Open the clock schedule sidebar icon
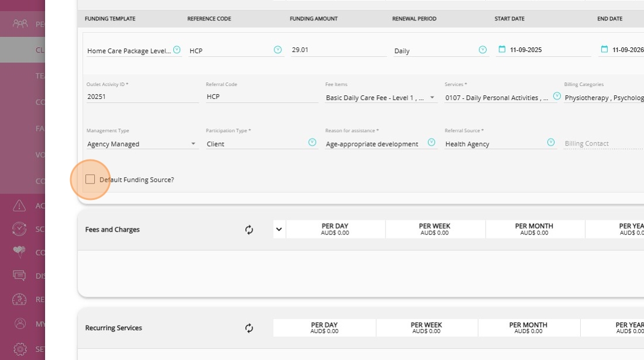The width and height of the screenshot is (644, 360). click(x=20, y=229)
